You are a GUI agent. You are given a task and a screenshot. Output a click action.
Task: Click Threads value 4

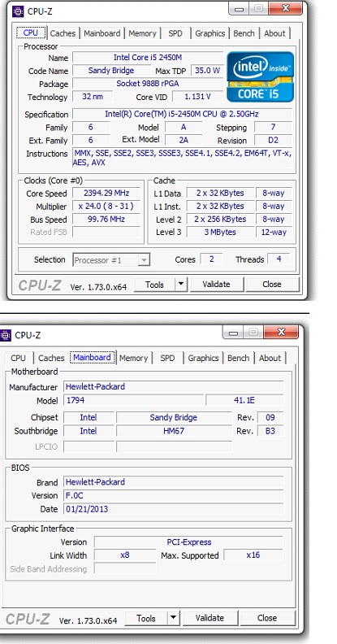click(279, 259)
